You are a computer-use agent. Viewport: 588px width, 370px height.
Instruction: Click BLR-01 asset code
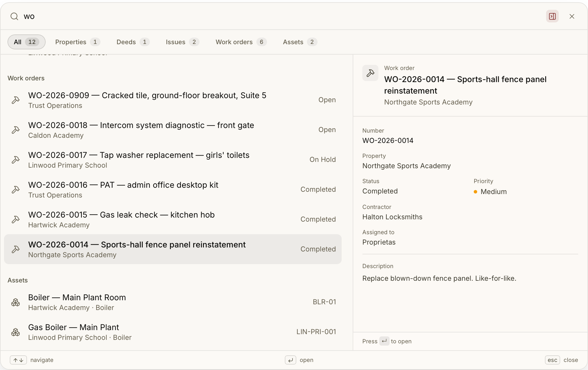coord(324,302)
